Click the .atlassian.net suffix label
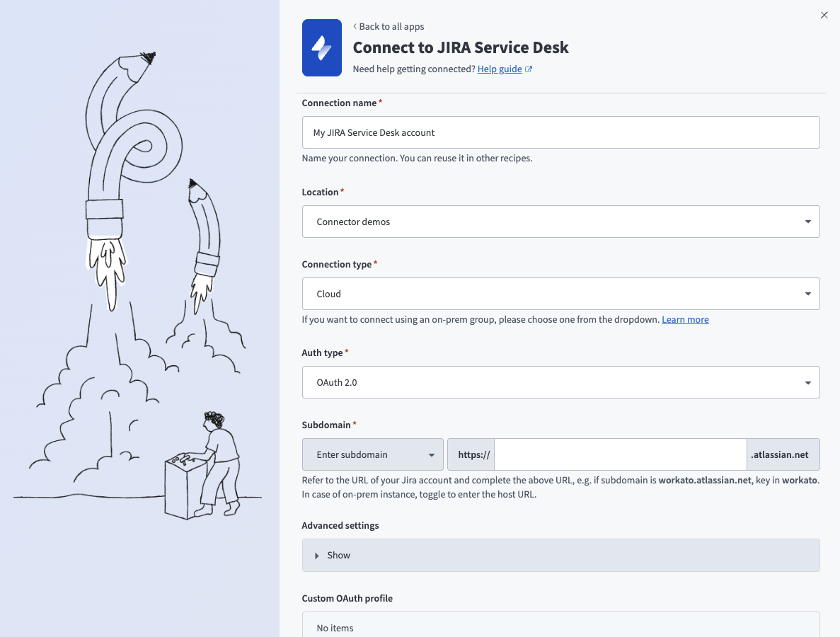Image resolution: width=840 pixels, height=637 pixels. point(783,454)
